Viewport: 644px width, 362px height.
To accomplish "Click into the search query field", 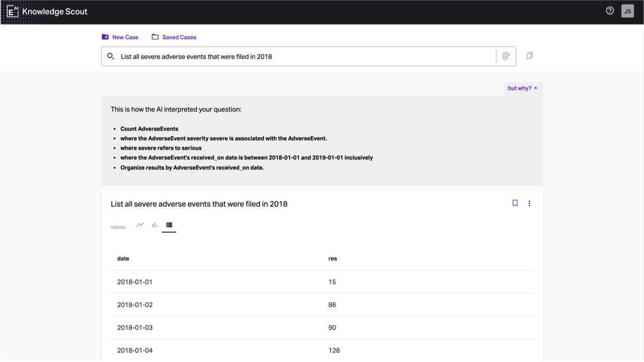I will click(307, 56).
